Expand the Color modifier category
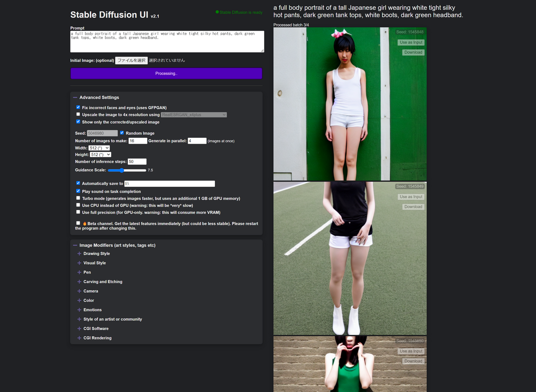 (89, 300)
